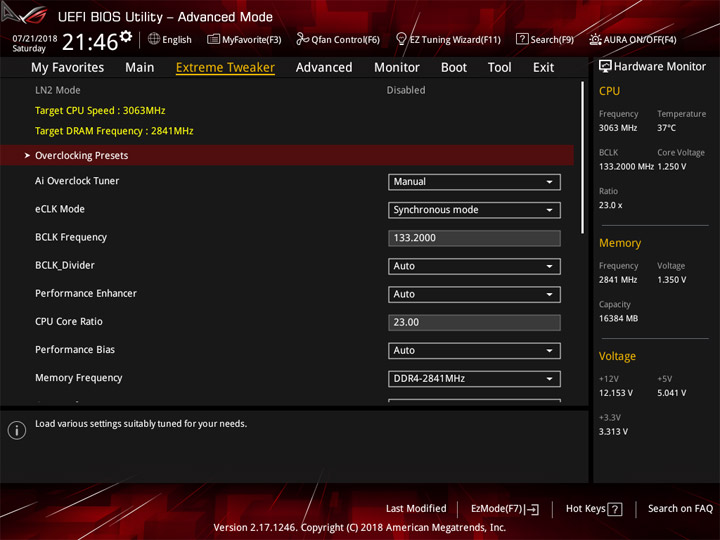Click the 21:46 clock display

(90, 42)
